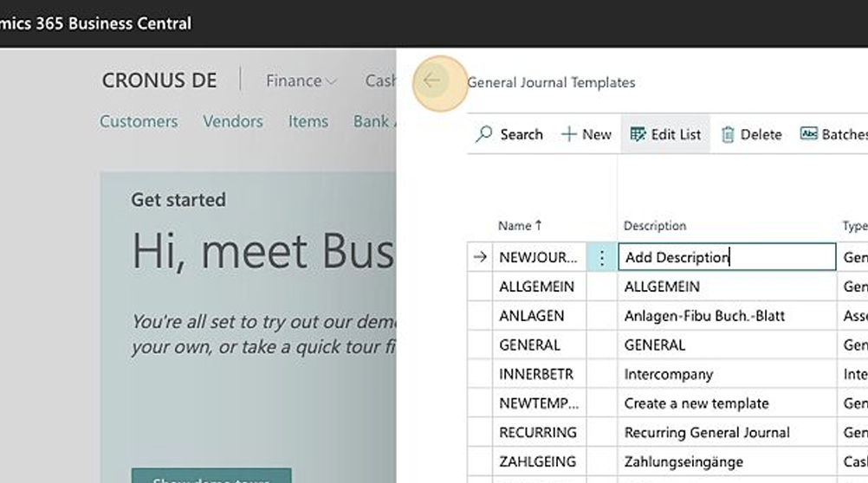Expand the Finance menu dropdown
Image resolution: width=868 pixels, height=483 pixels.
click(x=301, y=80)
